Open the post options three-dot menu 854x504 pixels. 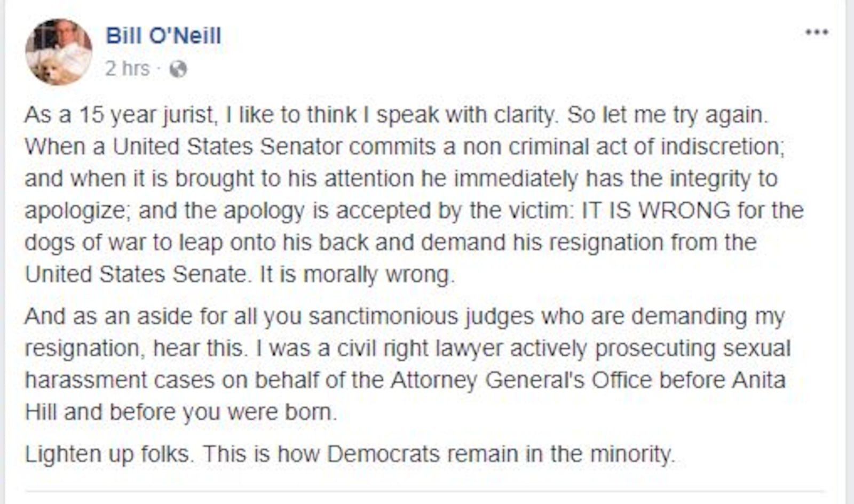[x=817, y=33]
